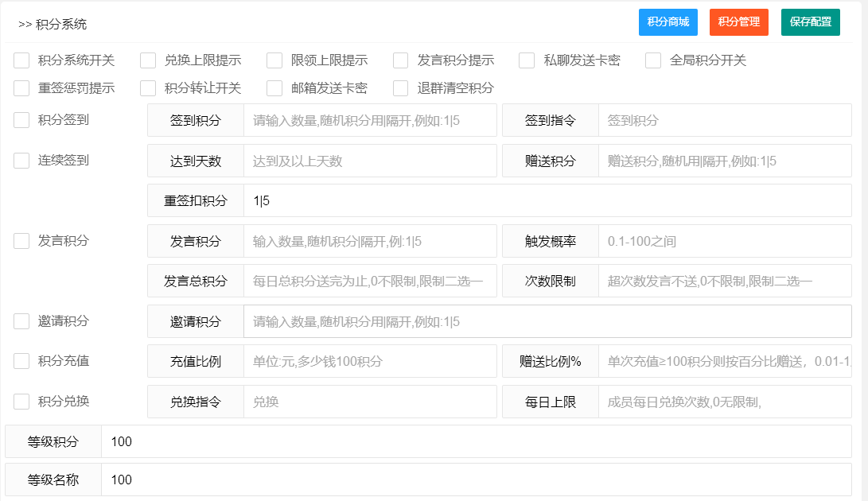
Task: Enable the 积分转让开关 checkbox
Action: (148, 88)
